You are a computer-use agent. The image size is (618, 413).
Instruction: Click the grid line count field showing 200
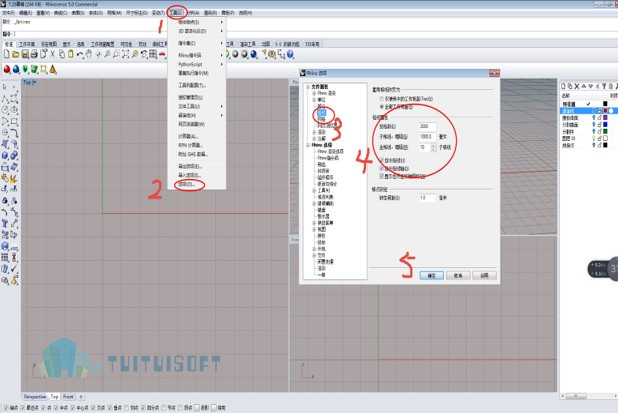pyautogui.click(x=427, y=127)
